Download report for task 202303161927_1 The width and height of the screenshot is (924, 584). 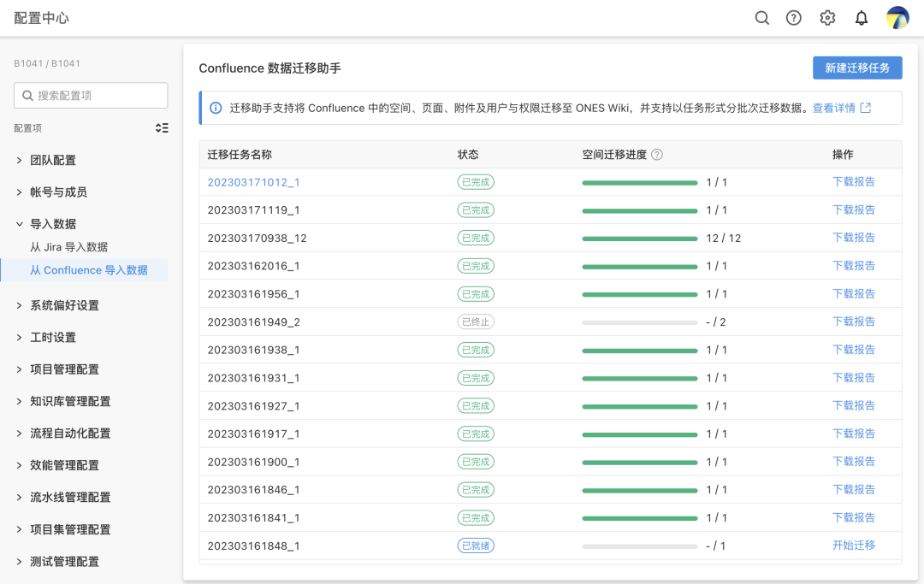pos(853,405)
